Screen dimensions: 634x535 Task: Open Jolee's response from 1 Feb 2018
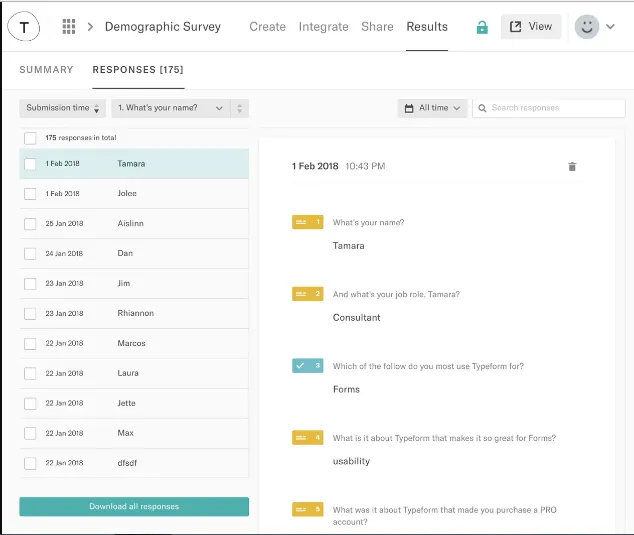coord(134,194)
